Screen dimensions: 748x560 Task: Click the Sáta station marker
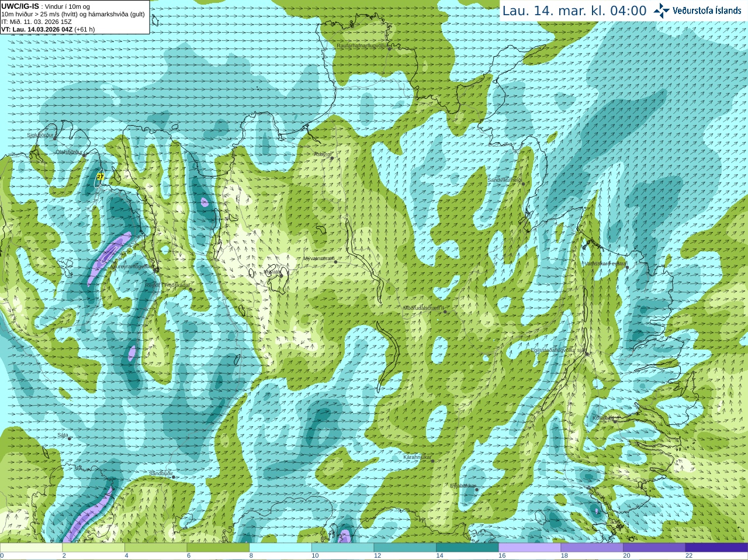pyautogui.click(x=70, y=438)
